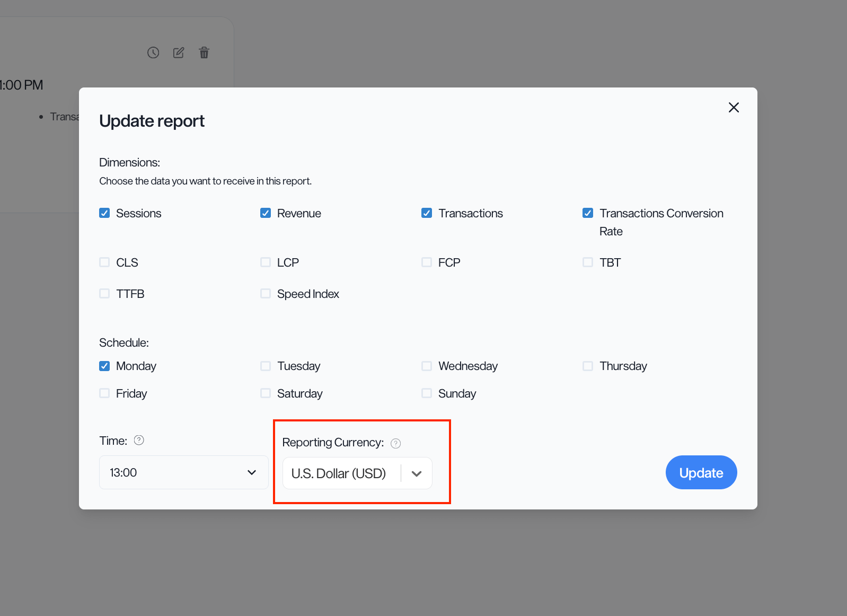Enable the Speed Index checkbox
This screenshot has width=847, height=616.
[x=266, y=294]
